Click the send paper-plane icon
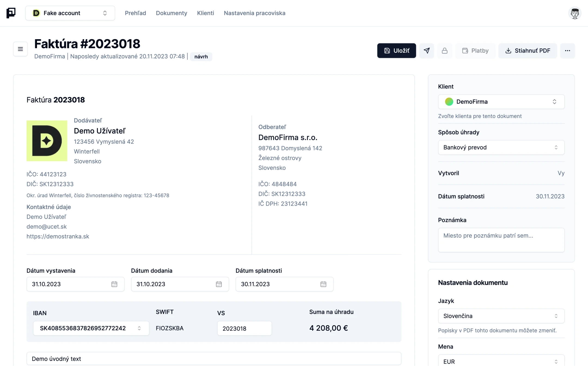Viewport: 588px width, 366px height. tap(427, 51)
